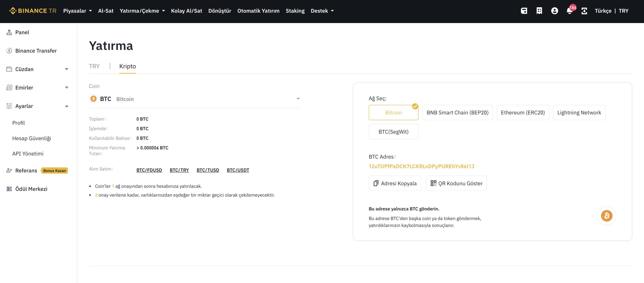Click the Adresi Kopyala button
This screenshot has height=283, width=644.
click(395, 183)
